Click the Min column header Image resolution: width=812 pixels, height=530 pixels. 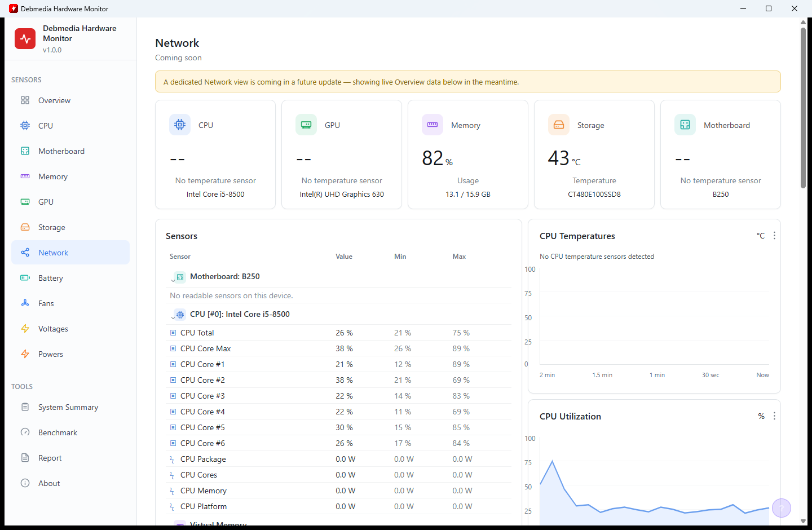[400, 257]
